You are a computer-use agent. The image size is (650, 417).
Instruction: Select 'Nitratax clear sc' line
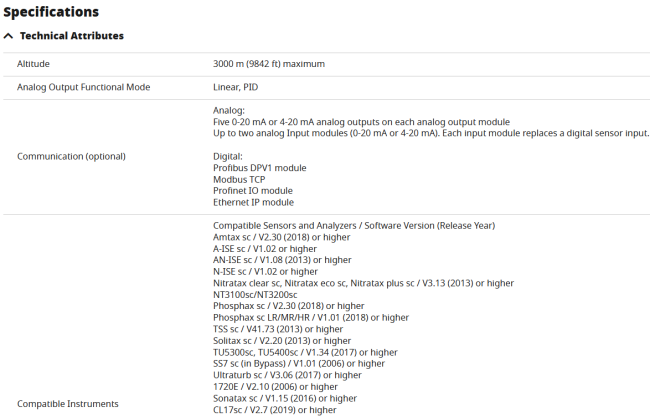pos(363,283)
